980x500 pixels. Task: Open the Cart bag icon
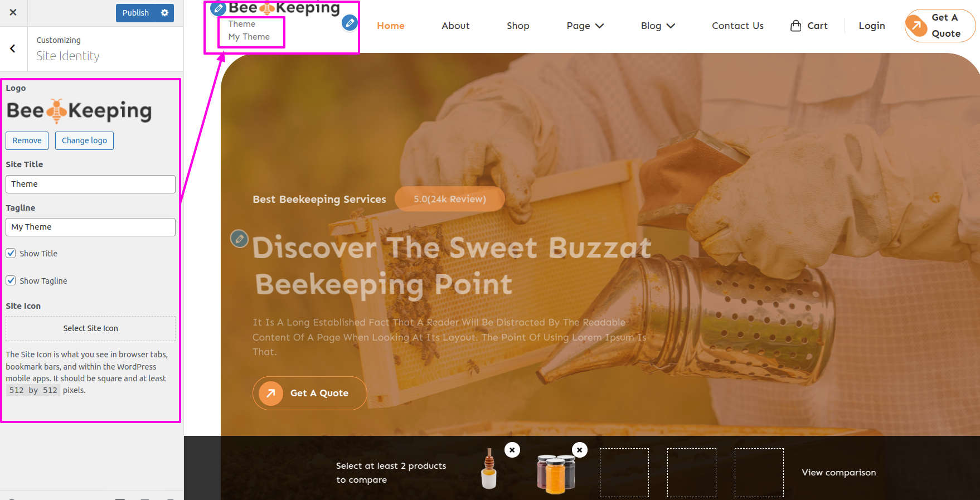(x=795, y=26)
